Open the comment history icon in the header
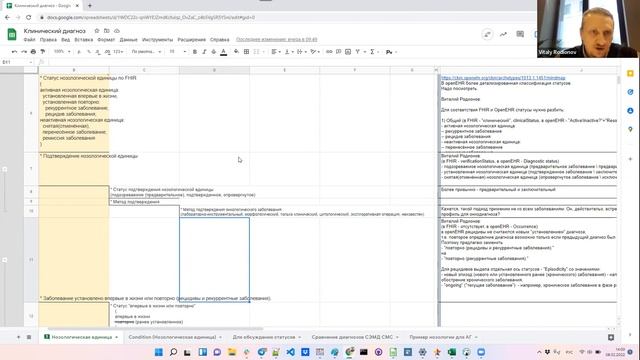Screen dimensions: 640x360 point(520,34)
